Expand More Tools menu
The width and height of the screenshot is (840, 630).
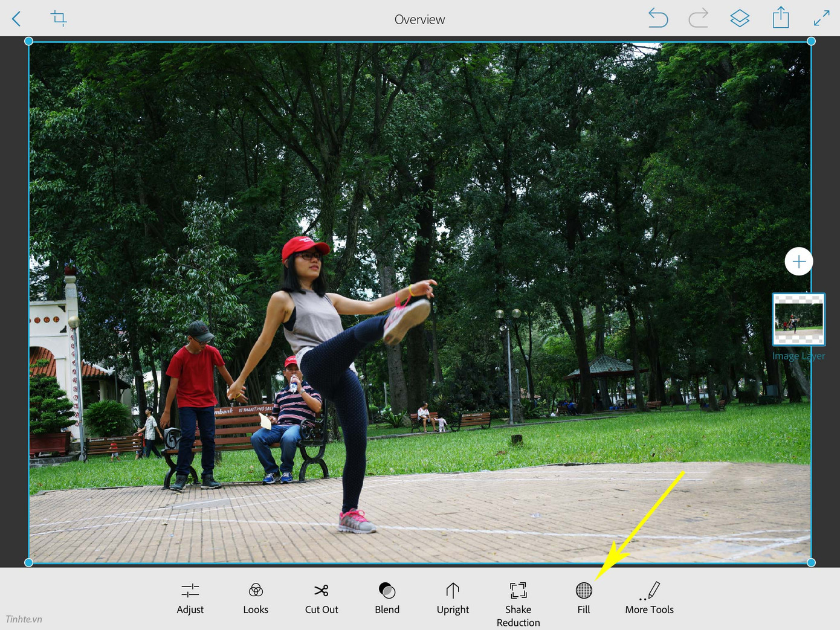(649, 598)
